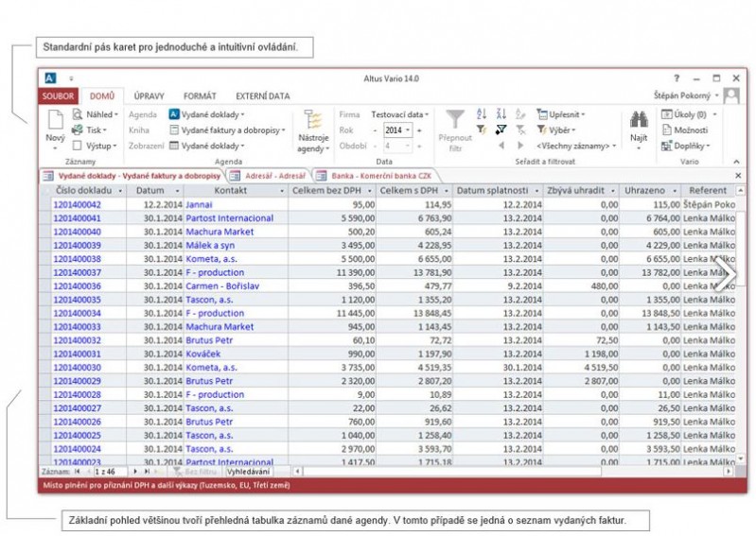
Task: Click the Najít binoculars icon
Action: [639, 121]
